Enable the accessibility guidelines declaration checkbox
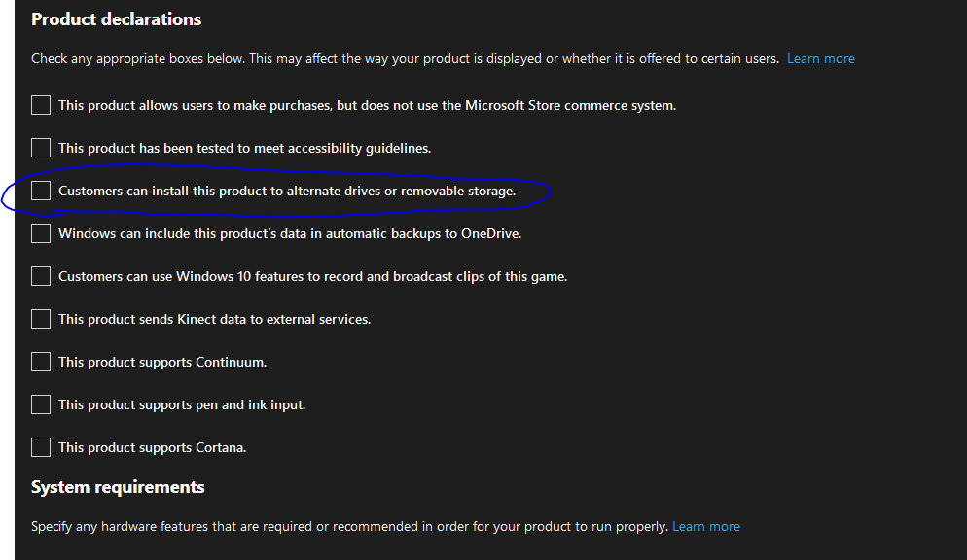The image size is (967, 560). pyautogui.click(x=40, y=148)
